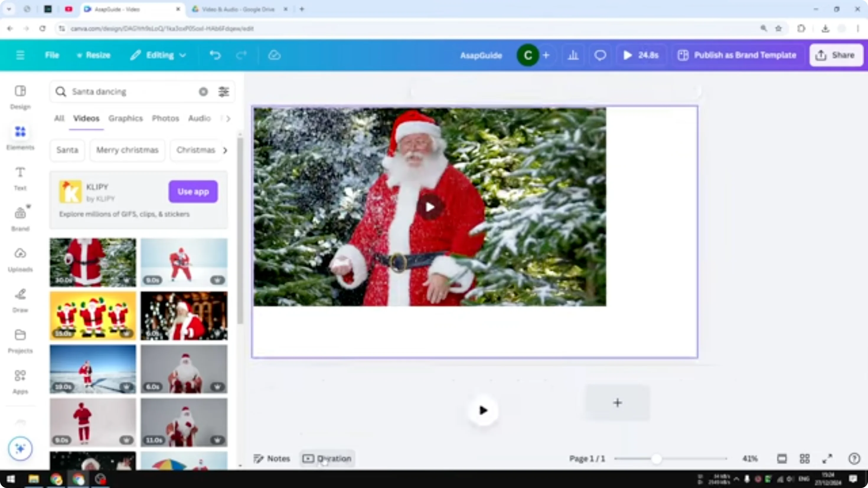Click Publish as Brand Template
This screenshot has width=868, height=488.
point(736,55)
